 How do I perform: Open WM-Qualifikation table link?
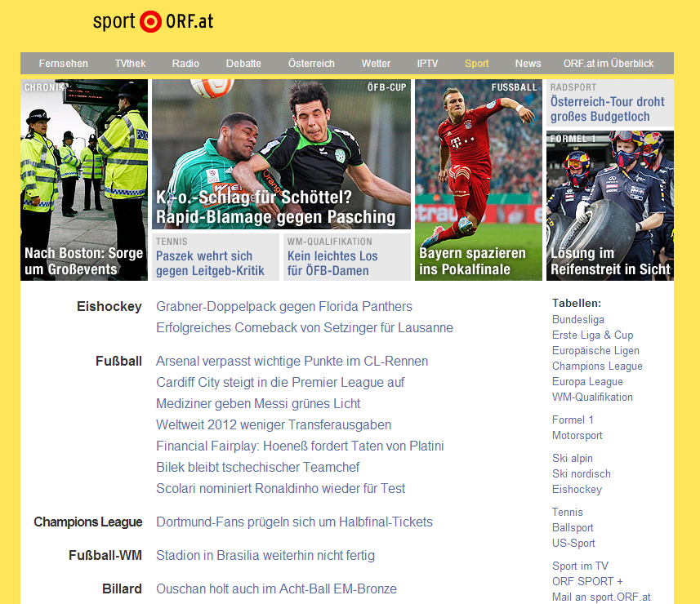click(592, 397)
